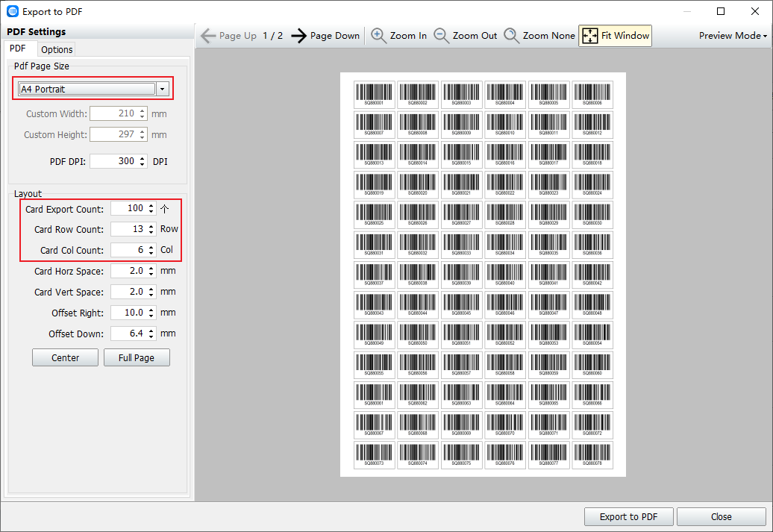
Task: Click the app icon in title bar
Action: pos(13,11)
